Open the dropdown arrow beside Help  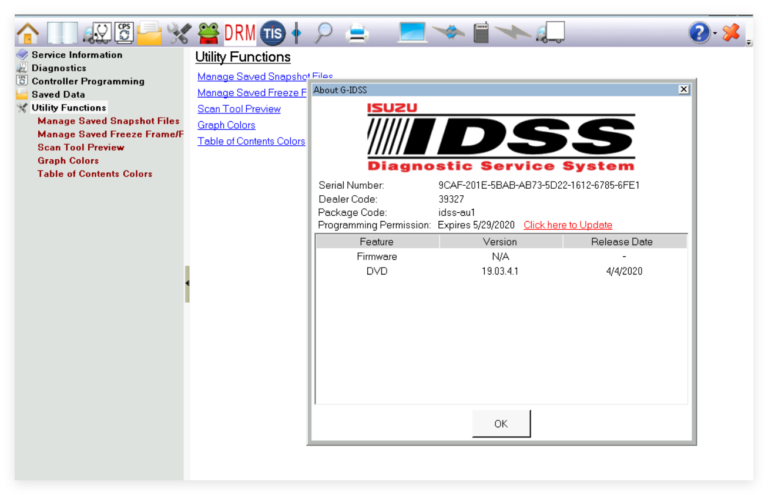click(x=715, y=33)
